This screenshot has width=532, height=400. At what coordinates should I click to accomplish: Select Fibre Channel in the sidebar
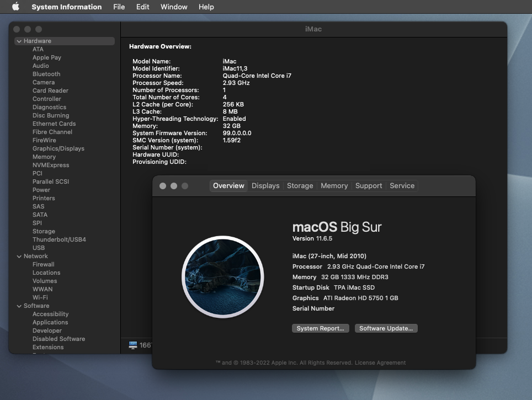(x=52, y=132)
